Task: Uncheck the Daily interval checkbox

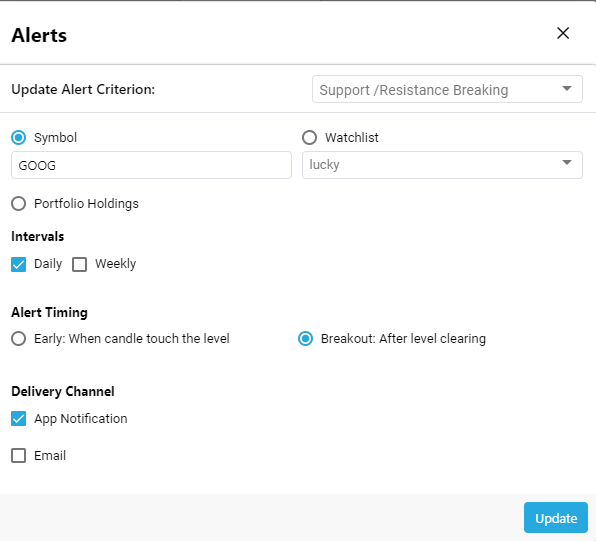Action: [19, 264]
